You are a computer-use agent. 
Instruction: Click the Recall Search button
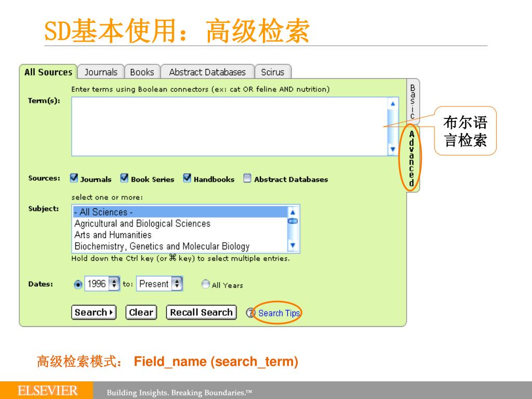point(201,312)
